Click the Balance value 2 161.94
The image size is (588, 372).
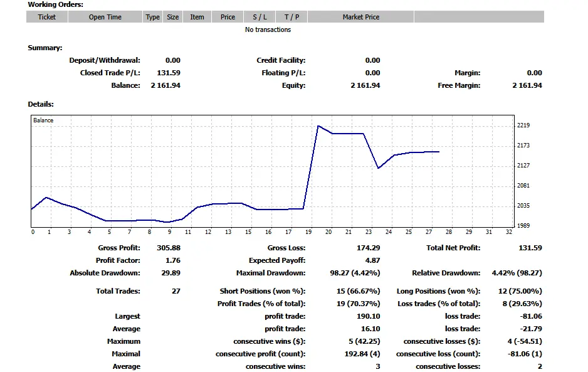[165, 85]
